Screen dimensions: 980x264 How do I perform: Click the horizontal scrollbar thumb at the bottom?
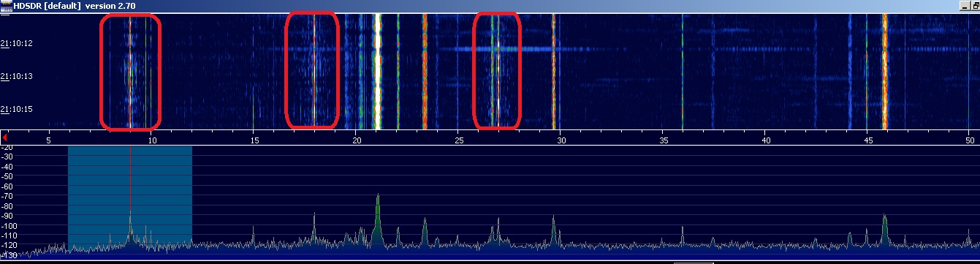693,262
